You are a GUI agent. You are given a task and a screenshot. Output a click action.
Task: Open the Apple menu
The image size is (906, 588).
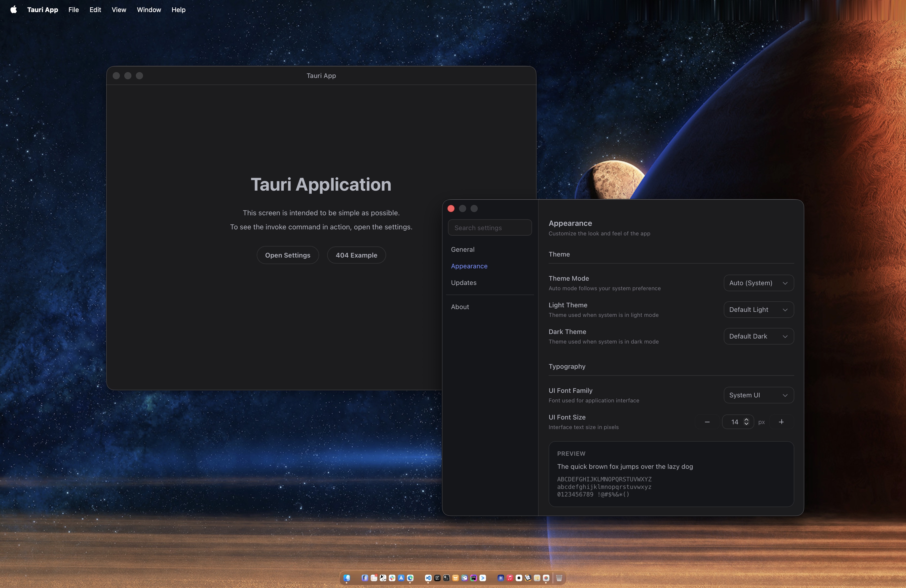[x=13, y=10]
